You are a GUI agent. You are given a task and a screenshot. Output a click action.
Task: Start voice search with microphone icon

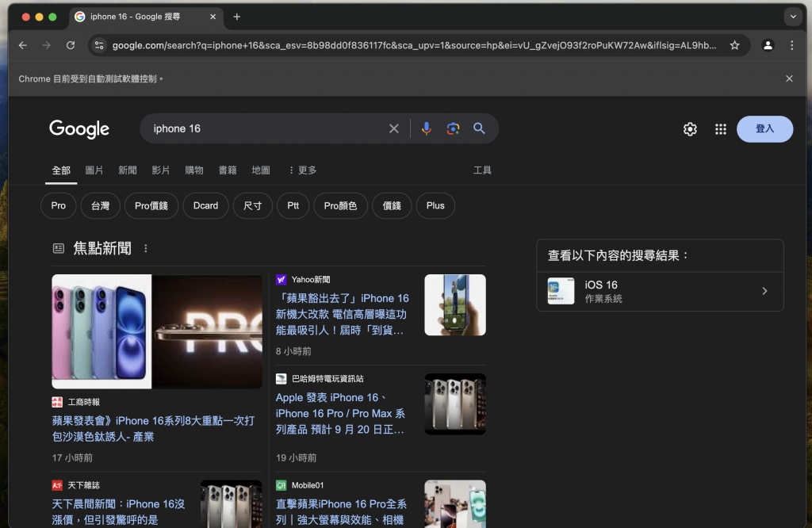426,128
